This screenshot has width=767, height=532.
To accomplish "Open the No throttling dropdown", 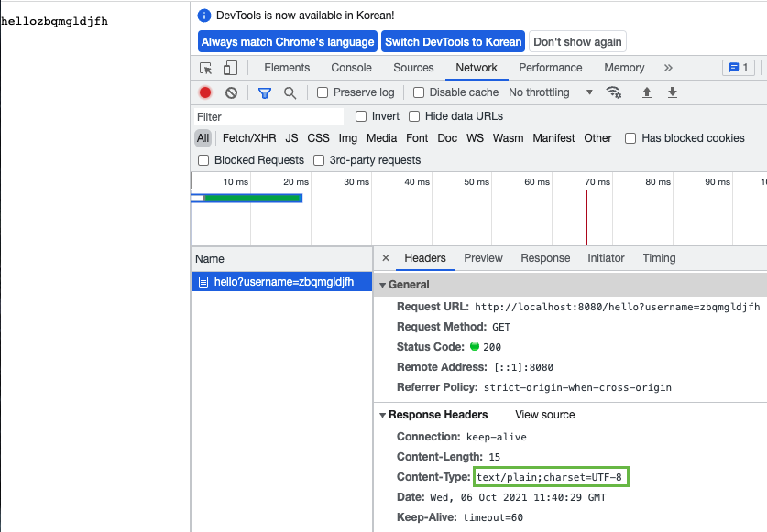I will click(551, 92).
